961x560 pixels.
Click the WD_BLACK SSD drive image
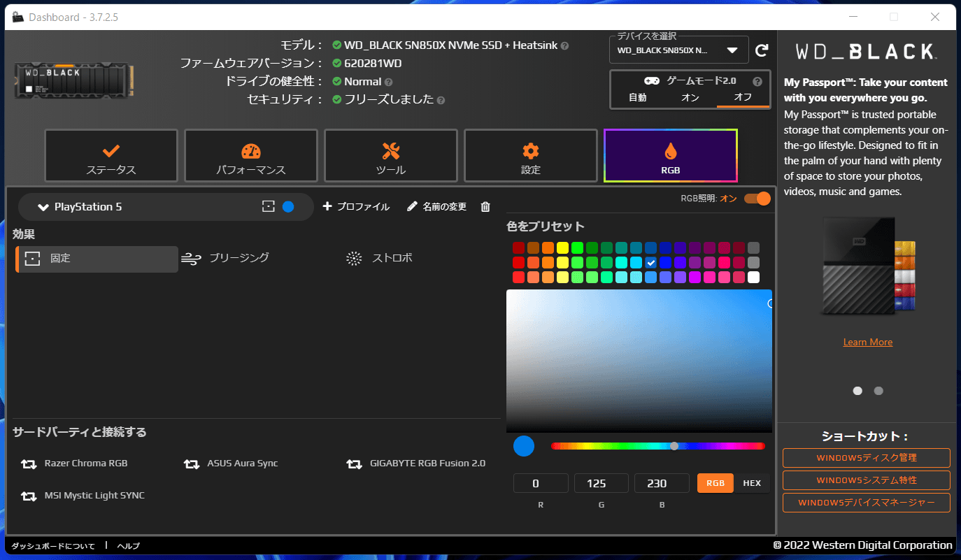click(x=74, y=80)
